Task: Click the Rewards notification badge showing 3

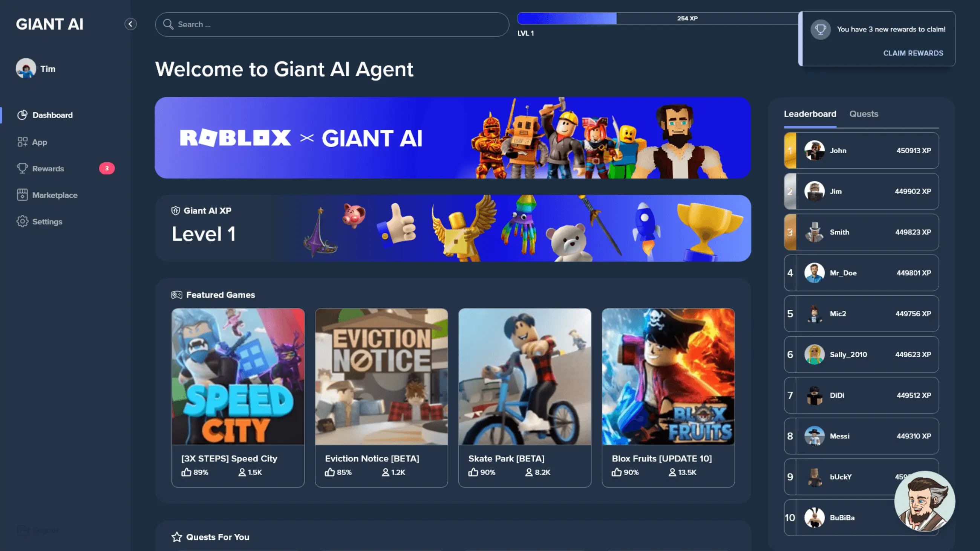Action: point(107,168)
